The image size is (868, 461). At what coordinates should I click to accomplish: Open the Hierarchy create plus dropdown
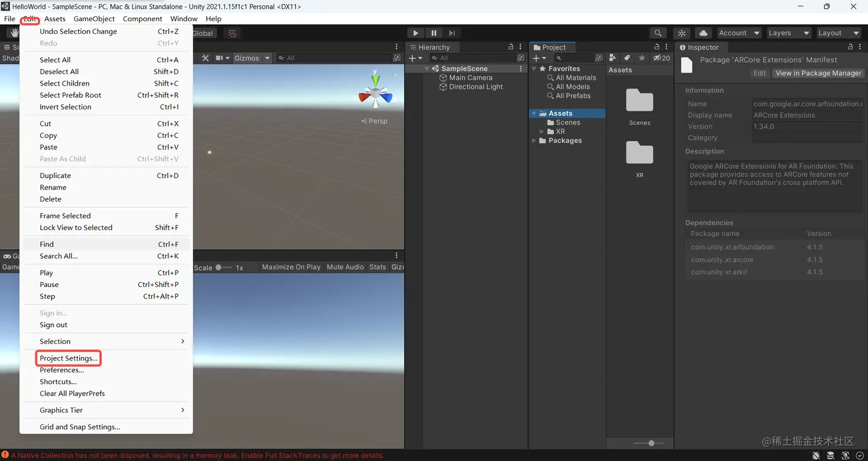tap(415, 58)
